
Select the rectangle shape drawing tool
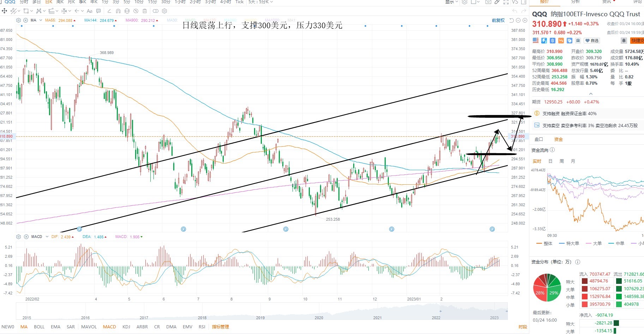[25, 11]
